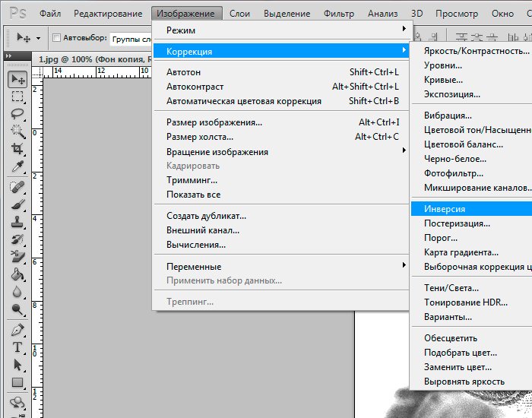Select the Move tool in the toolbar
This screenshot has width=532, height=418.
[17, 79]
